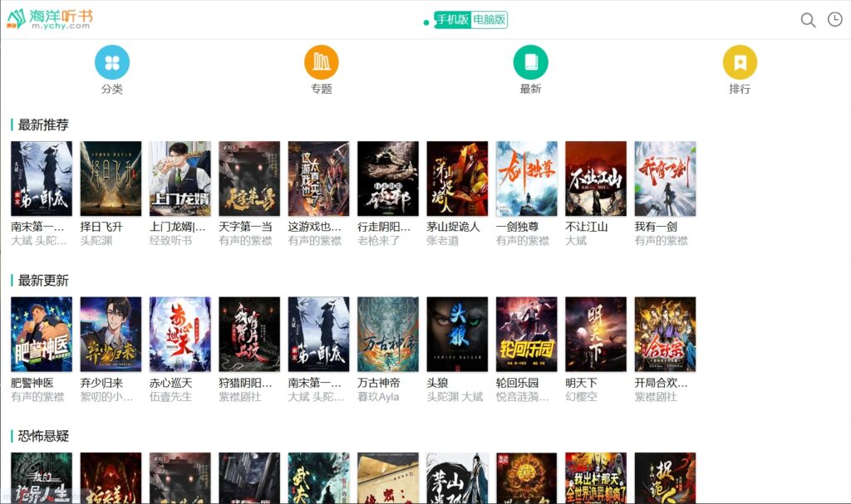The image size is (851, 504).
Task: Open the 分类 categories icon
Action: pyautogui.click(x=113, y=62)
